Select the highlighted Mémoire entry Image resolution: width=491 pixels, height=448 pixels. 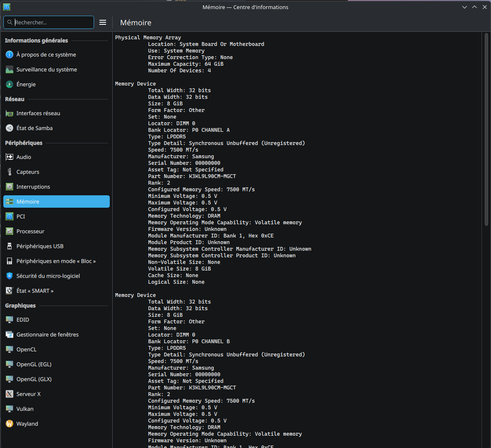tap(57, 202)
